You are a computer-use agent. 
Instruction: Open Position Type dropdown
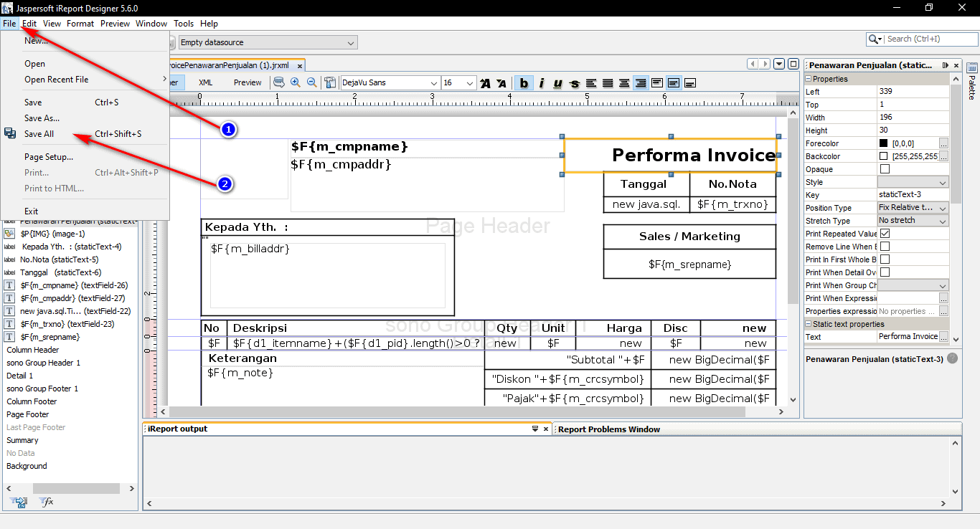913,208
